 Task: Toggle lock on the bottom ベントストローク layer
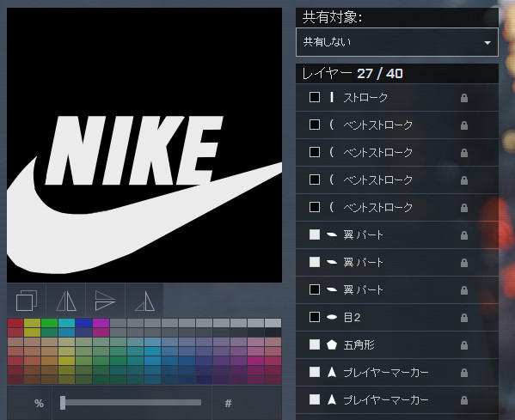point(463,208)
